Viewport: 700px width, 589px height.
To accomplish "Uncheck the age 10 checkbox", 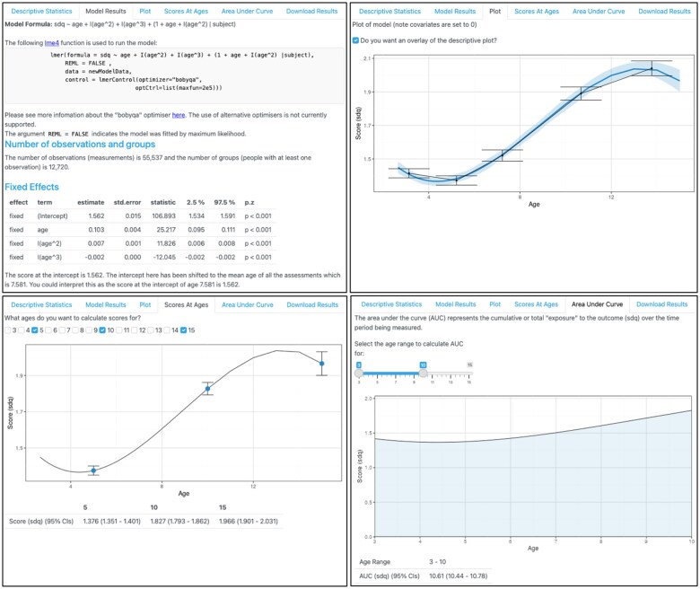I will [x=103, y=330].
